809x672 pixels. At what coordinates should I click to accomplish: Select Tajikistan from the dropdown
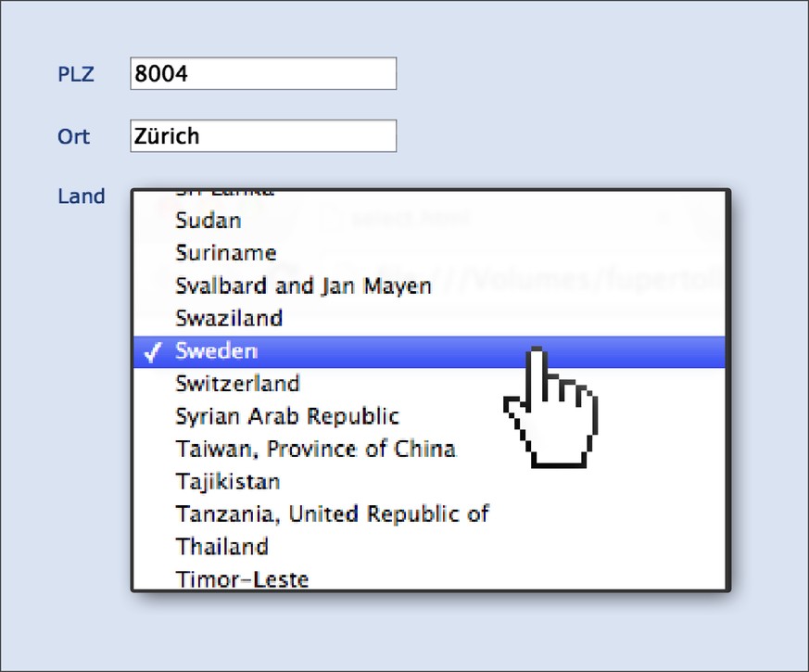pyautogui.click(x=429, y=482)
